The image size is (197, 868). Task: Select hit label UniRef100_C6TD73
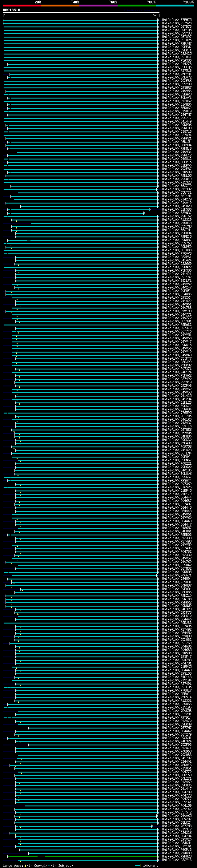[176, 26]
